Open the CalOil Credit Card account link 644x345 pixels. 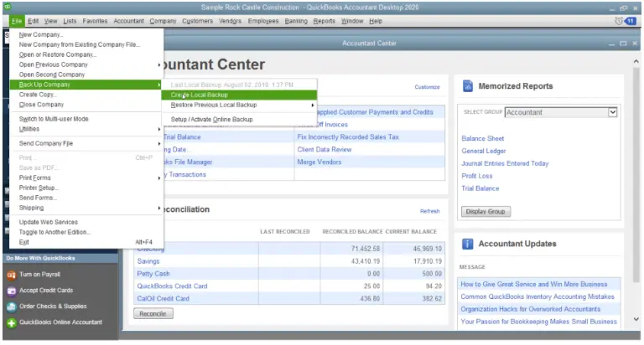click(163, 299)
